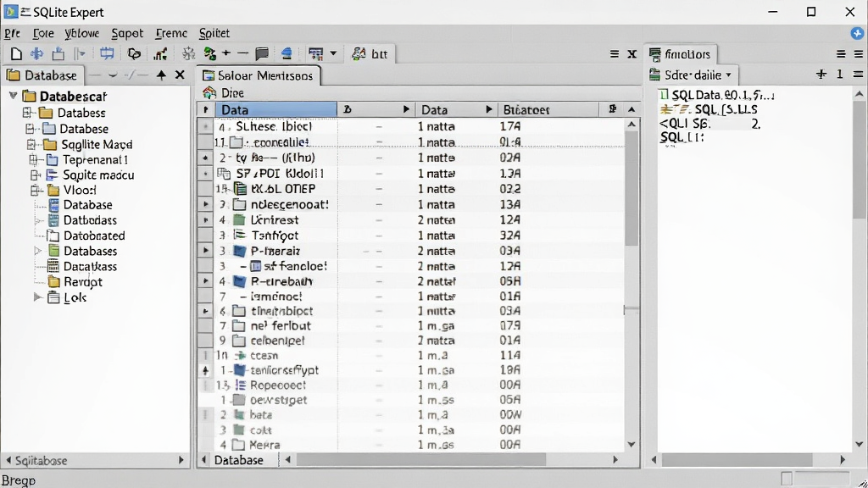The width and height of the screenshot is (868, 488).
Task: Click the clipboard-shaped toolbar icon
Action: [58, 53]
